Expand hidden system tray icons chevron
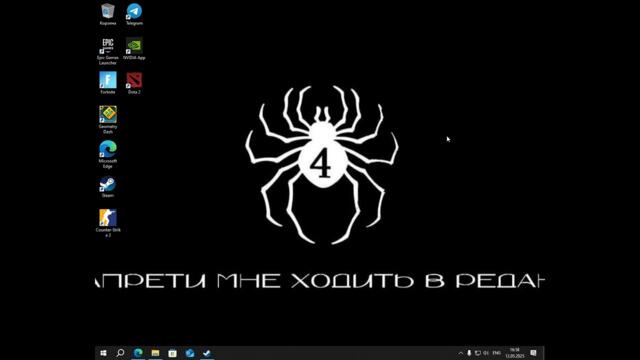This screenshot has height=360, width=640. point(461,353)
